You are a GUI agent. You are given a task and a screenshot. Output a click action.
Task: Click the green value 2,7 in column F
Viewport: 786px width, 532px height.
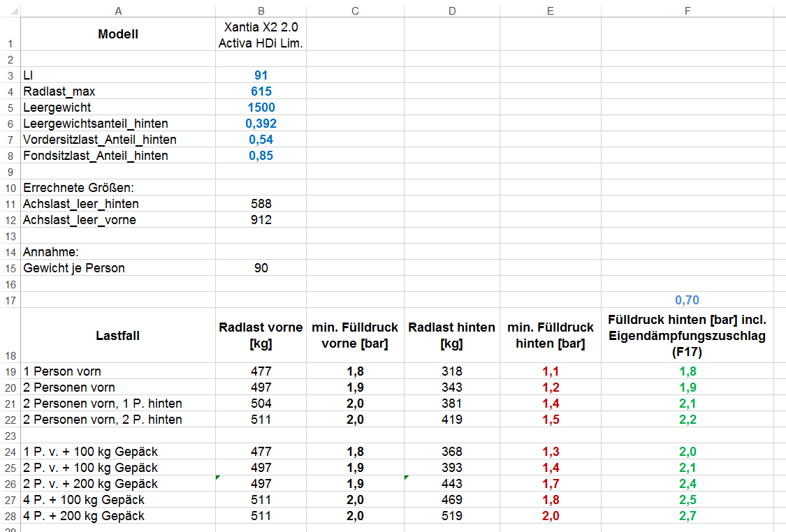click(x=687, y=515)
